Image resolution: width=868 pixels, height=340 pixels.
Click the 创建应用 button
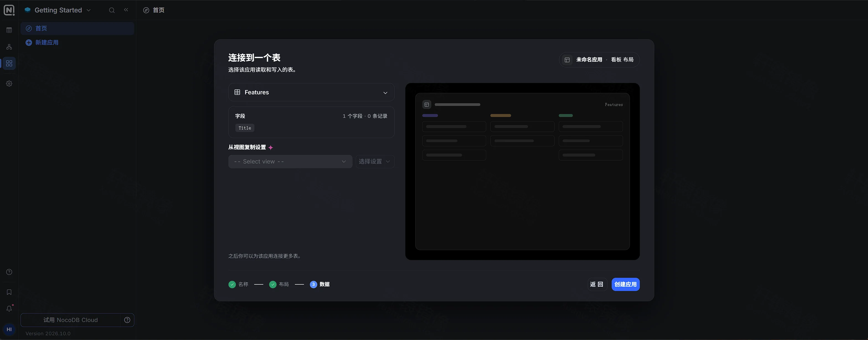coord(625,284)
